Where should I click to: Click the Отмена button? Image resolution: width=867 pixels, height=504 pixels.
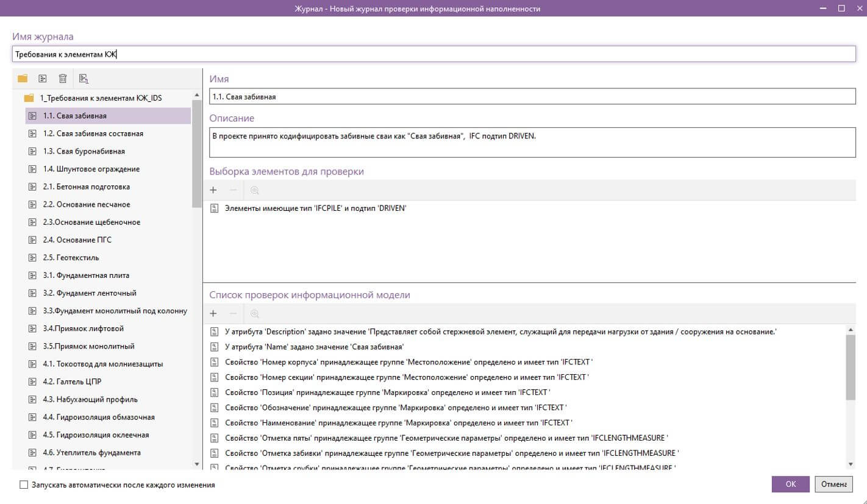coord(833,484)
